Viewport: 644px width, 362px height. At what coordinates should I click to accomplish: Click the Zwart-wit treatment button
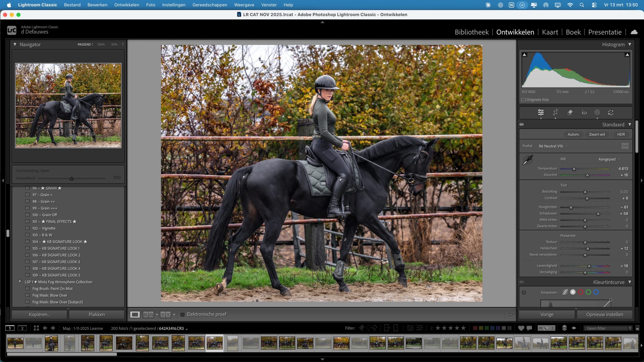[x=597, y=134]
